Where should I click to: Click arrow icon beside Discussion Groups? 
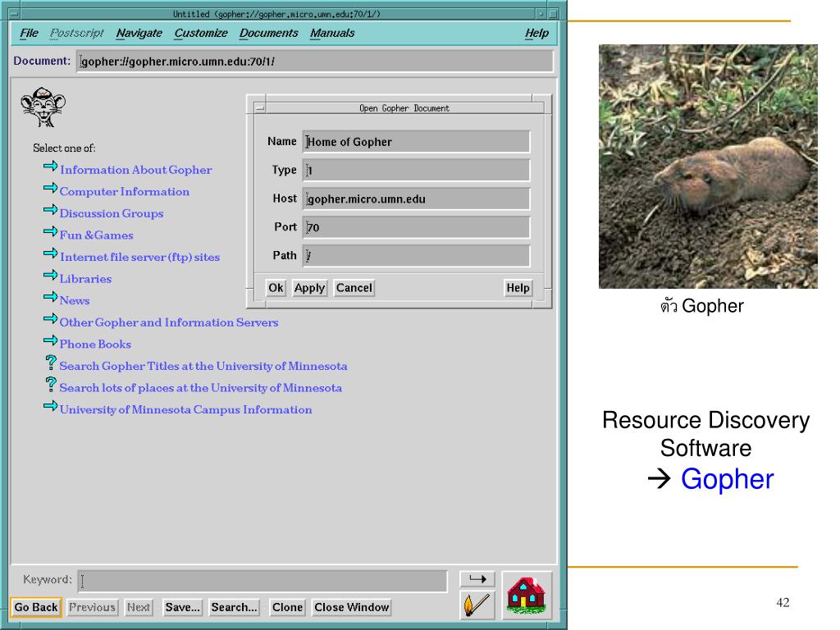click(50, 209)
